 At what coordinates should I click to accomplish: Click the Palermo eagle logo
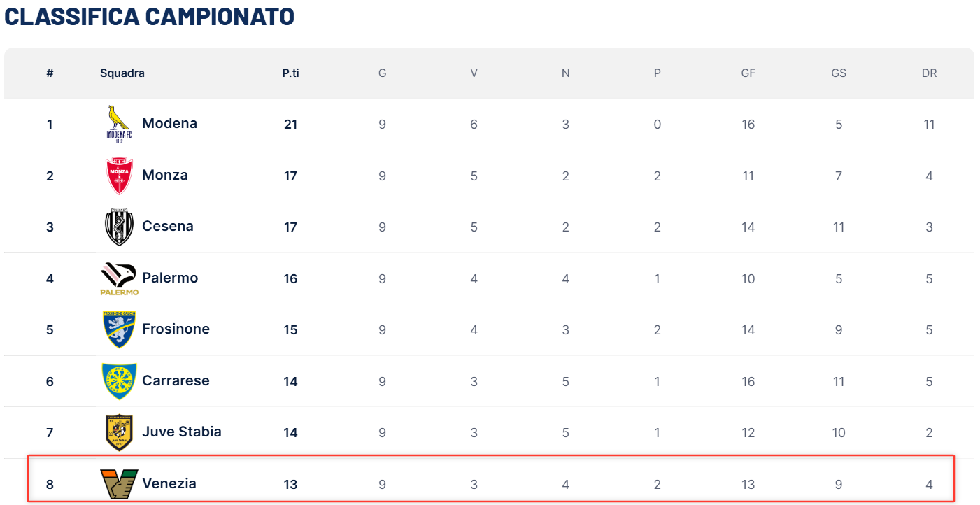[119, 278]
